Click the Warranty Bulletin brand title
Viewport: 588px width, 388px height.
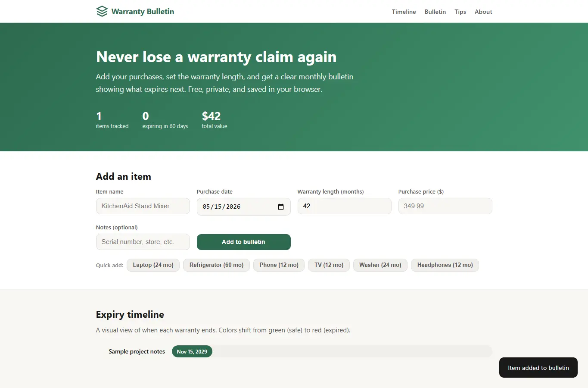143,12
